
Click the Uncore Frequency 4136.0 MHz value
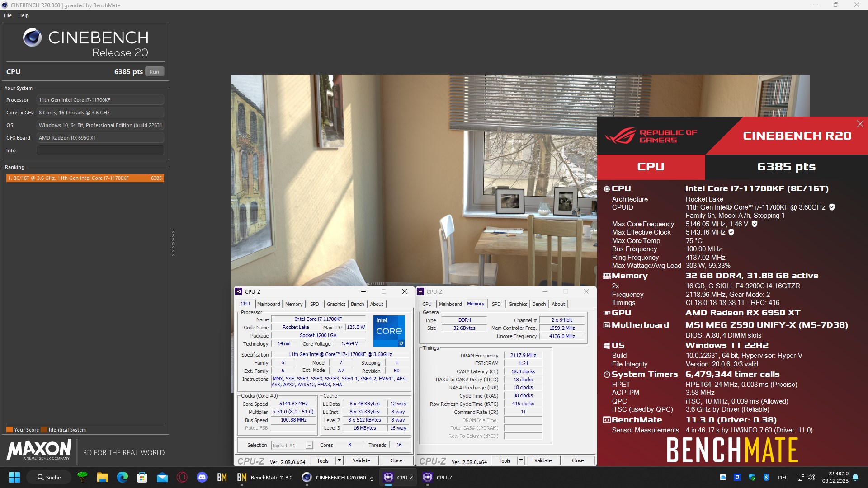562,336
